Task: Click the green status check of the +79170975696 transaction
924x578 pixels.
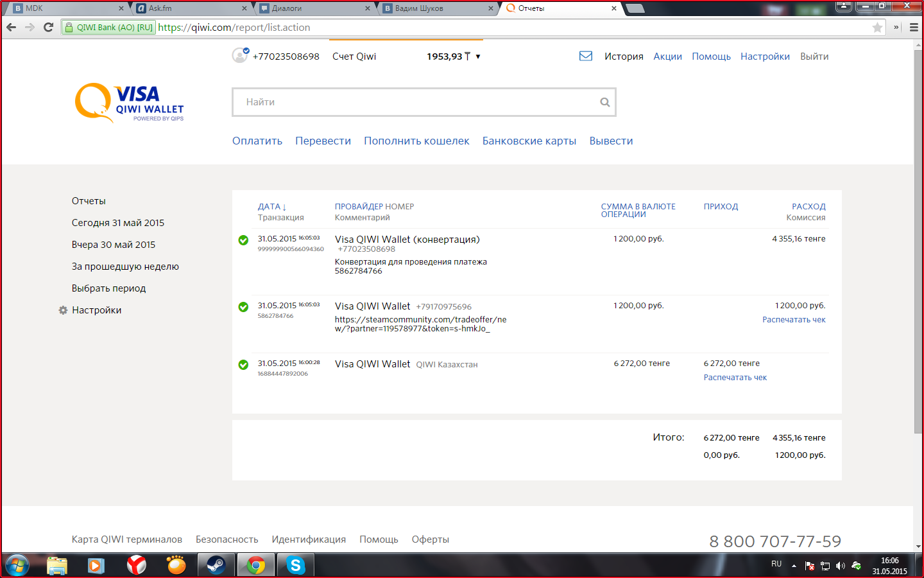Action: 243,307
